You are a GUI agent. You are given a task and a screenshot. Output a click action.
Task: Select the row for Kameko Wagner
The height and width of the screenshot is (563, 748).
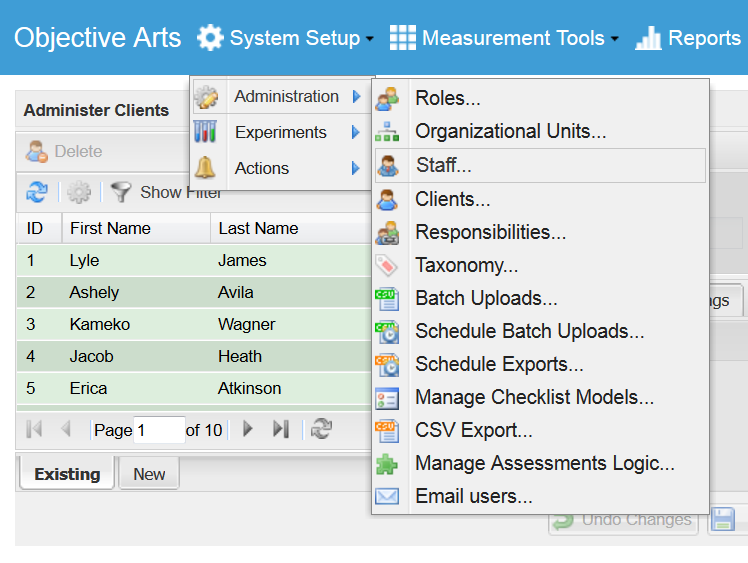tap(194, 324)
